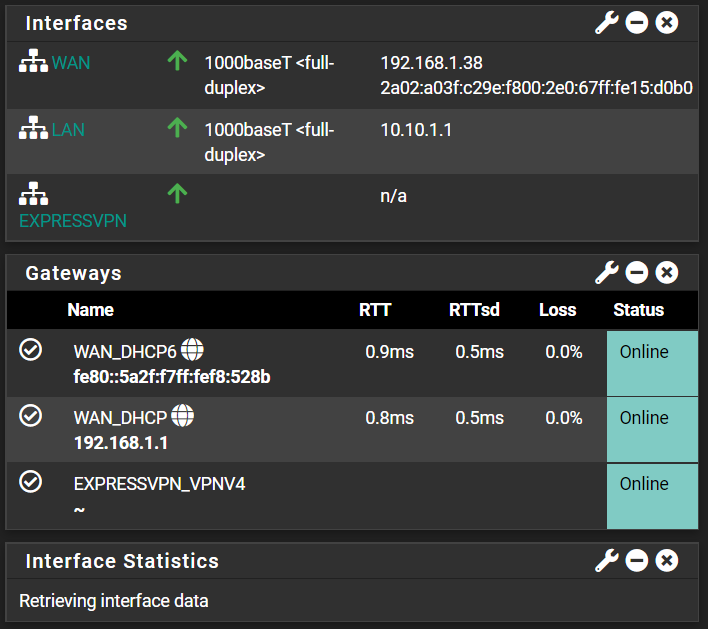Click the RTTsd column header
Viewport: 708px width, 629px height.
474,310
